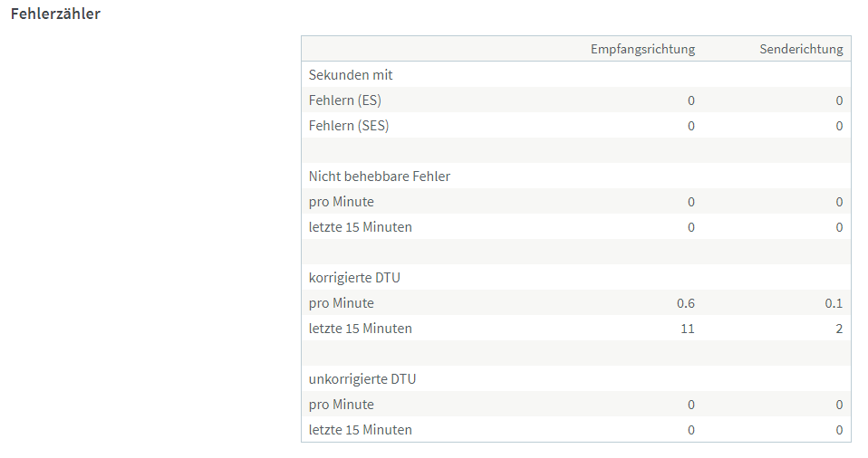Click the korrigierte DTU section label

[354, 278]
